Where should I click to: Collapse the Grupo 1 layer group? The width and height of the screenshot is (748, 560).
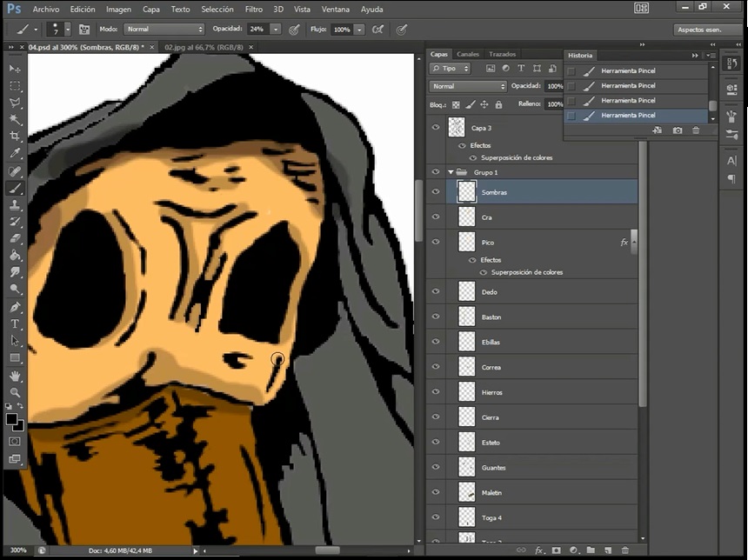point(451,172)
